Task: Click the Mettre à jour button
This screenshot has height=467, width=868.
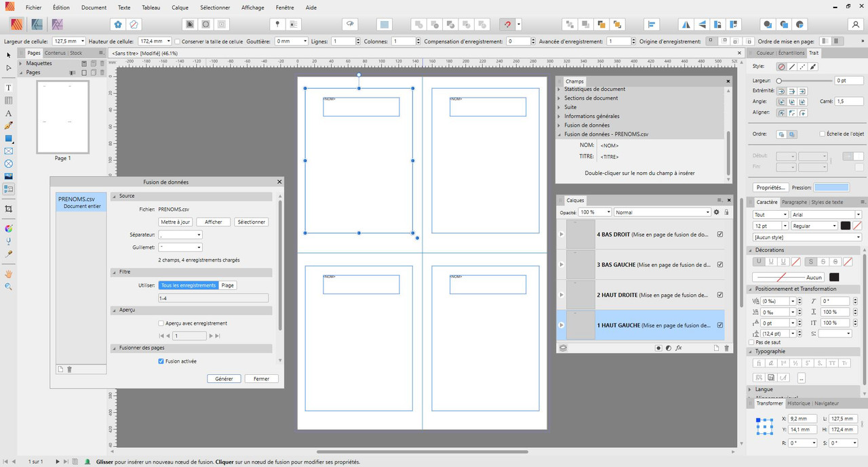Action: click(176, 222)
